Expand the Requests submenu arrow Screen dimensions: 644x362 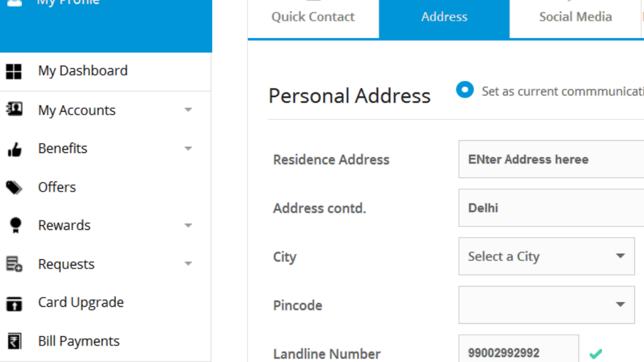coord(188,264)
